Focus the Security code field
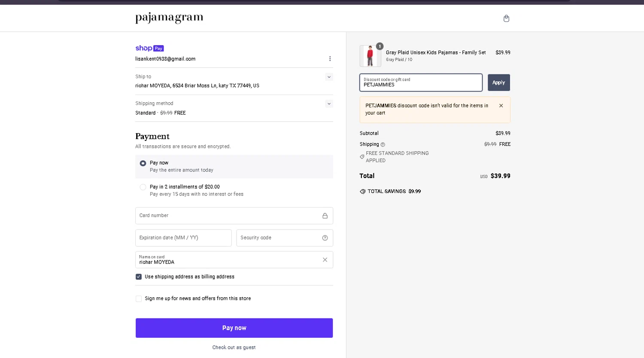This screenshot has height=358, width=644. point(285,238)
